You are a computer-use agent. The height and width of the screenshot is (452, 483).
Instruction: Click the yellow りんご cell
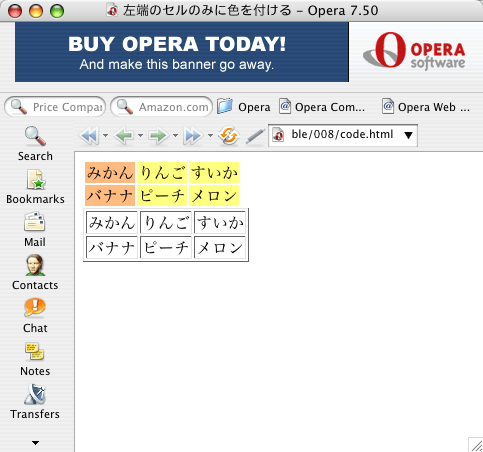point(162,173)
